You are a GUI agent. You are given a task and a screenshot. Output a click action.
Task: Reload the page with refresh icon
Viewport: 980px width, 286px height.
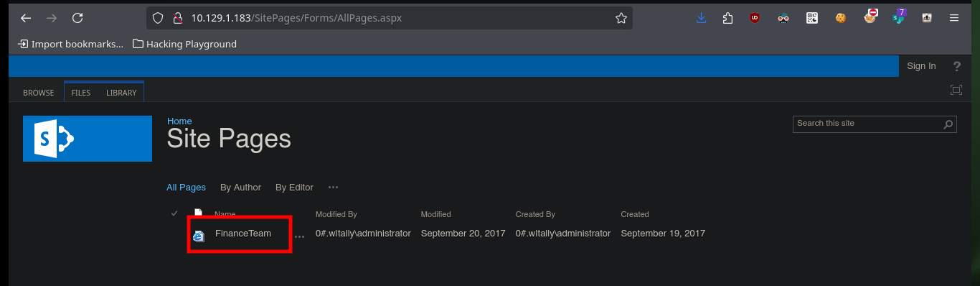(77, 18)
